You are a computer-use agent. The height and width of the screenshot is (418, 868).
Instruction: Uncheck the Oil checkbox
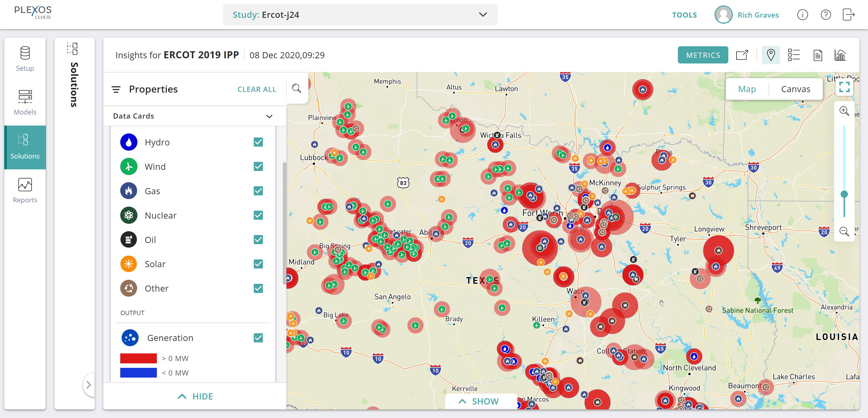point(258,240)
